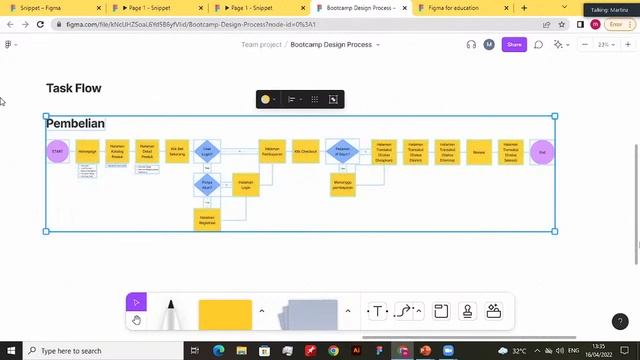Select the Pembelian section title
Image resolution: width=640 pixels, height=360 pixels.
pos(75,123)
